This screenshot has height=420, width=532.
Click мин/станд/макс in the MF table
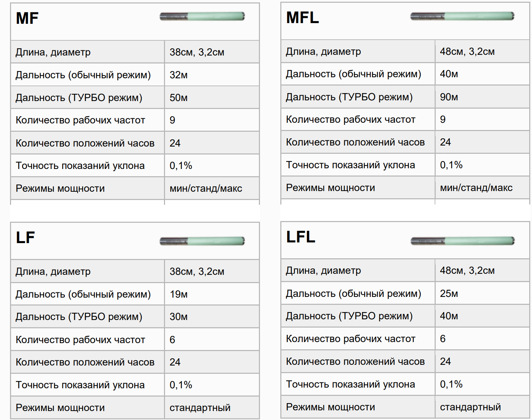tap(206, 188)
